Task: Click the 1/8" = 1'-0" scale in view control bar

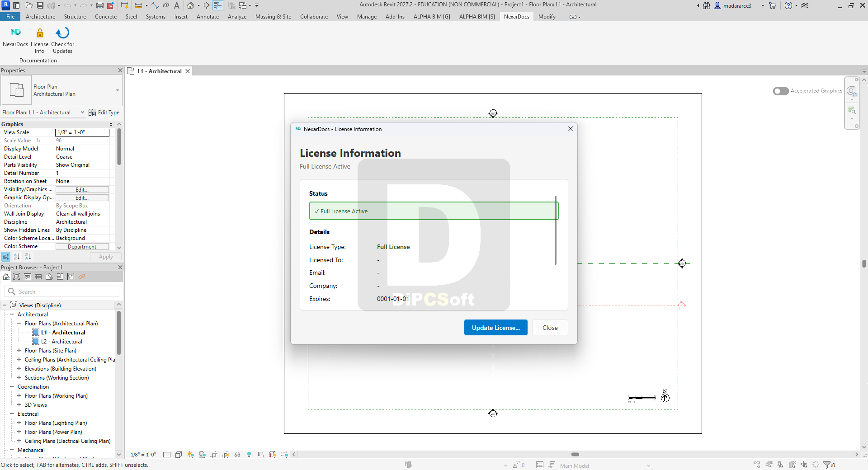Action: tap(143, 455)
